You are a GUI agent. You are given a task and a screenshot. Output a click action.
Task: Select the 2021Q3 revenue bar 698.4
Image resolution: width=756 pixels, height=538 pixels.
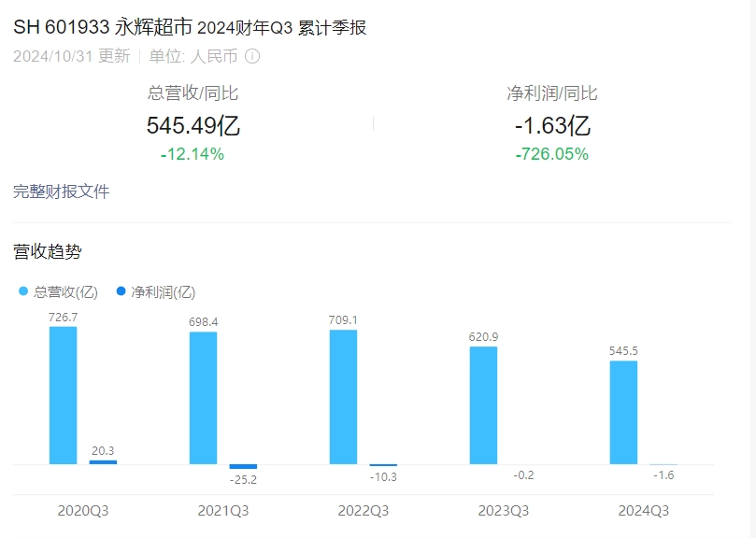(x=203, y=398)
